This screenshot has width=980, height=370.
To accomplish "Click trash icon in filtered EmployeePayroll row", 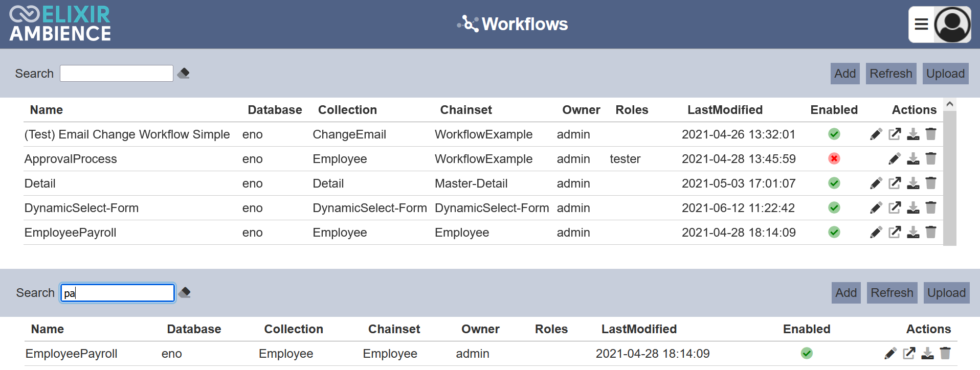I will (945, 354).
